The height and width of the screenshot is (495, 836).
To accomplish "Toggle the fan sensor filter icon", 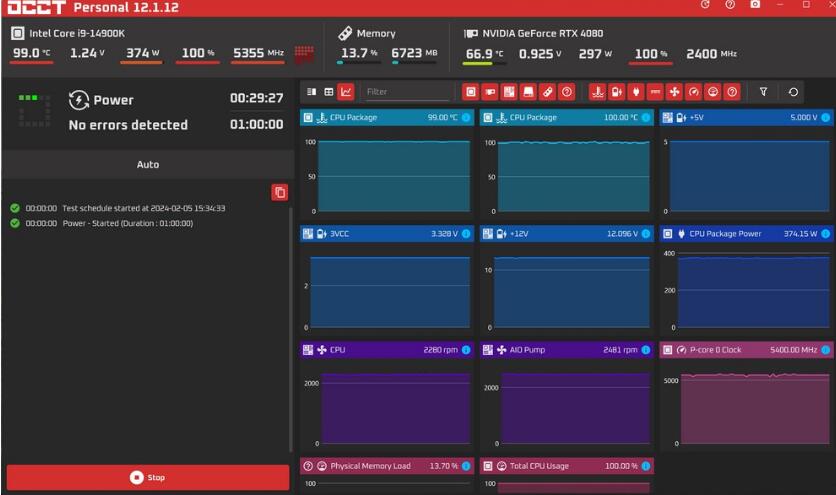I will pos(674,92).
